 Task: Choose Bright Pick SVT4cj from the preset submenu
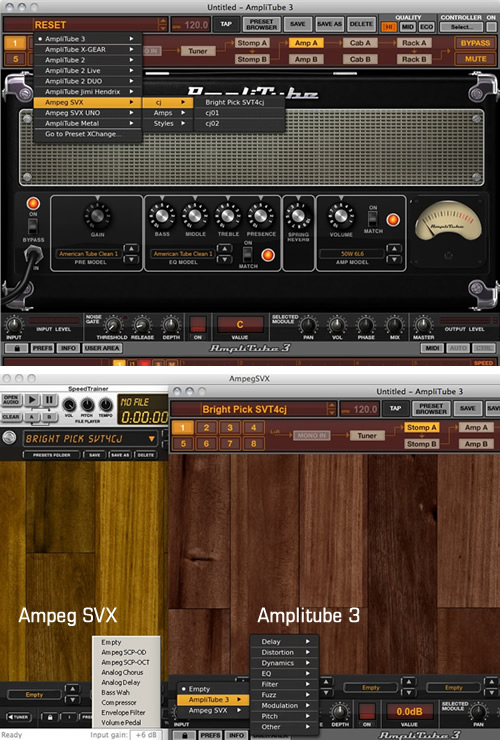click(x=235, y=102)
